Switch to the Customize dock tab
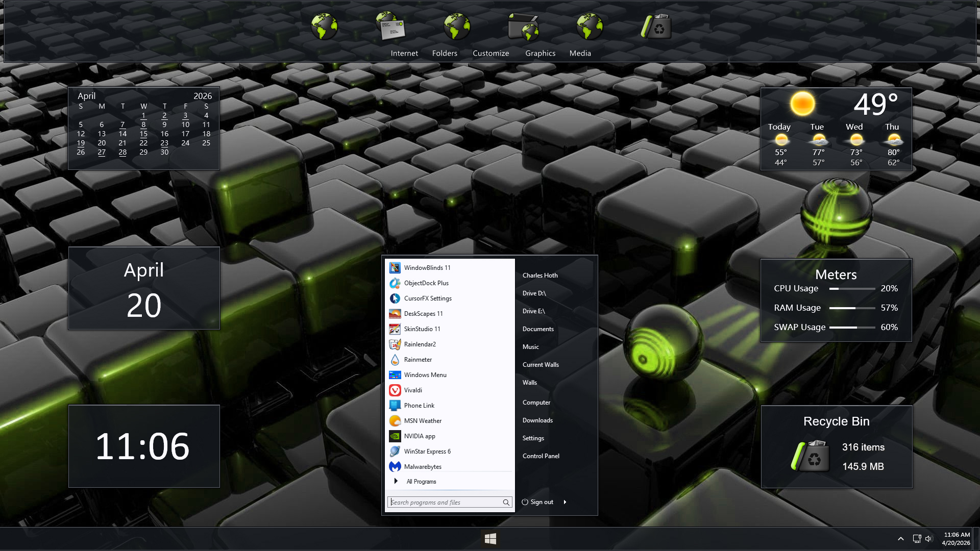 tap(491, 53)
